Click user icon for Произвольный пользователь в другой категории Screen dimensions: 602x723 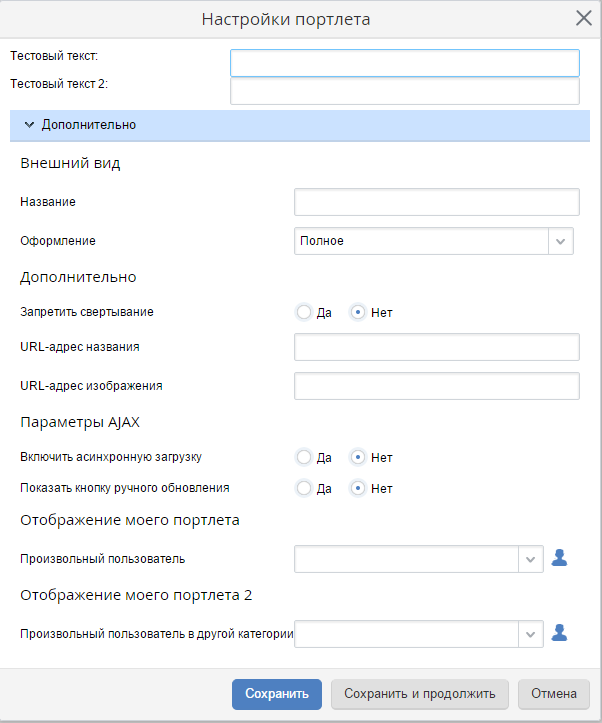(560, 633)
